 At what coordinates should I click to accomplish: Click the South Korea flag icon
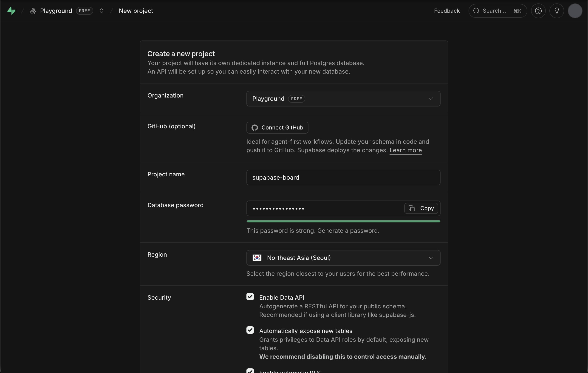point(257,258)
